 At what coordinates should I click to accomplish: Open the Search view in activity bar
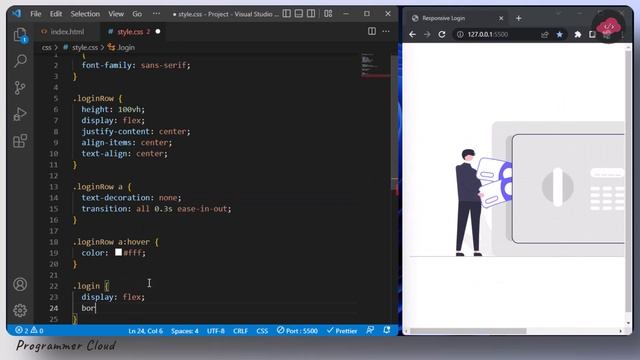[20, 61]
